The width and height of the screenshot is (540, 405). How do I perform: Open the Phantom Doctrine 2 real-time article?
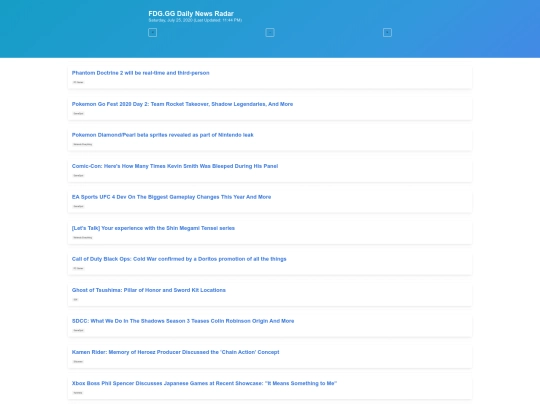tap(141, 73)
